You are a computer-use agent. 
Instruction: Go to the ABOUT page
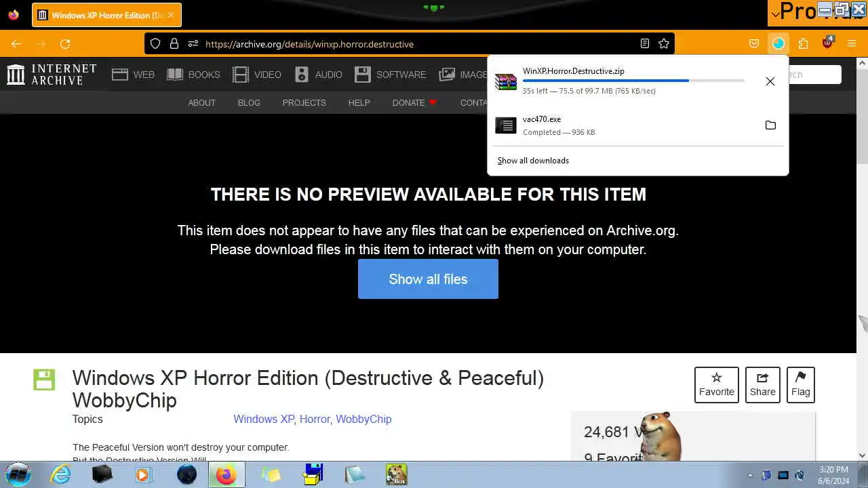point(201,103)
